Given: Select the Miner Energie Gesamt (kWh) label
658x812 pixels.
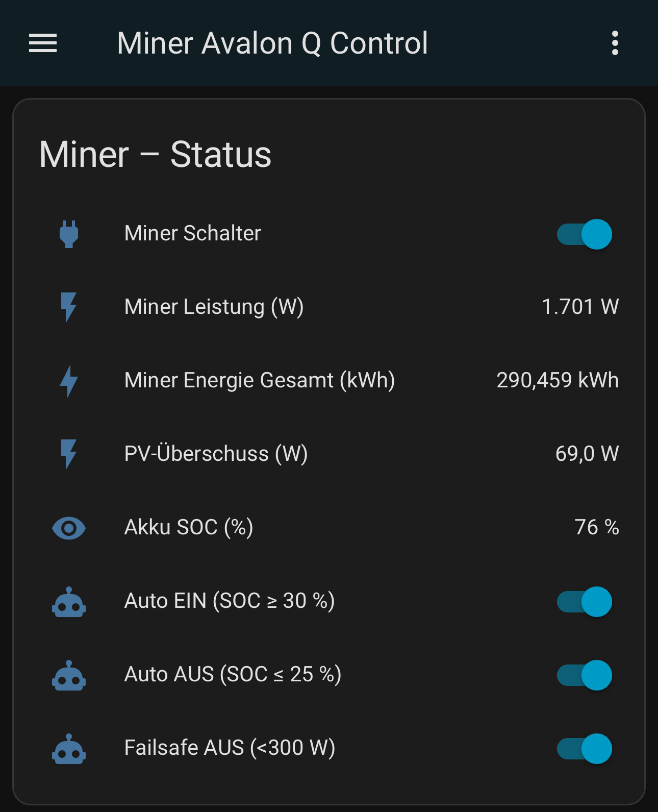Looking at the screenshot, I should (x=260, y=381).
